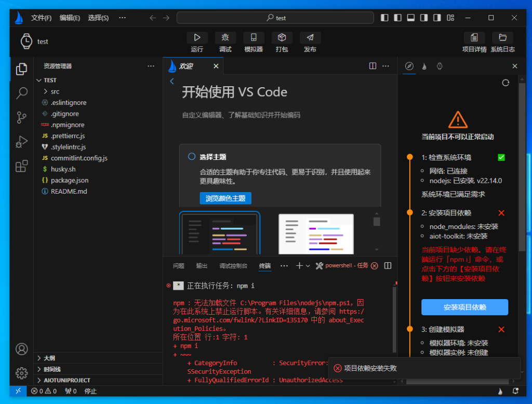Image resolution: width=532 pixels, height=404 pixels.
Task: Open the Manage gear icon
Action: 21,373
